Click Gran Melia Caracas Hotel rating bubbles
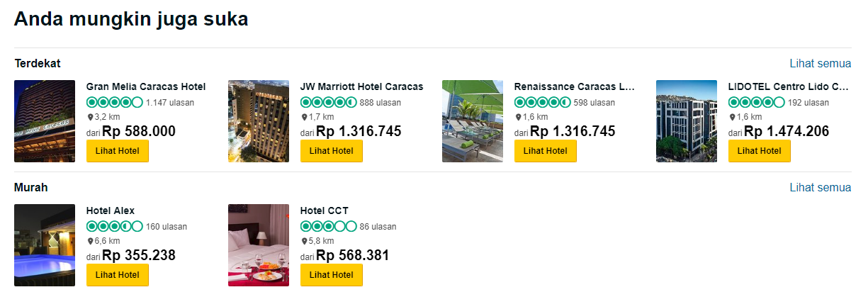Screen dimensions: 868x292 (x=114, y=102)
